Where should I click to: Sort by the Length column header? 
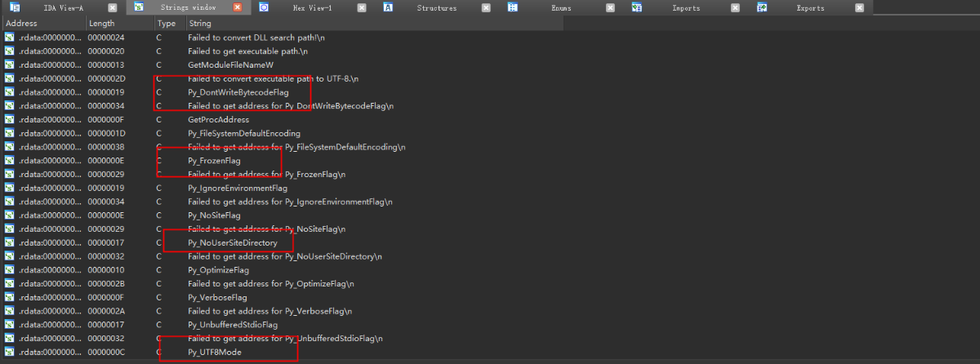(118, 24)
